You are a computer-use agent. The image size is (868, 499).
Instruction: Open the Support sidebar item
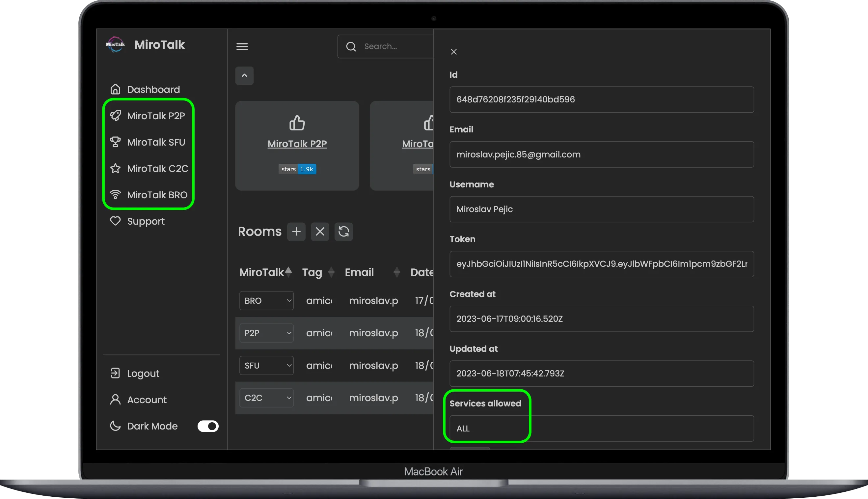[137, 221]
